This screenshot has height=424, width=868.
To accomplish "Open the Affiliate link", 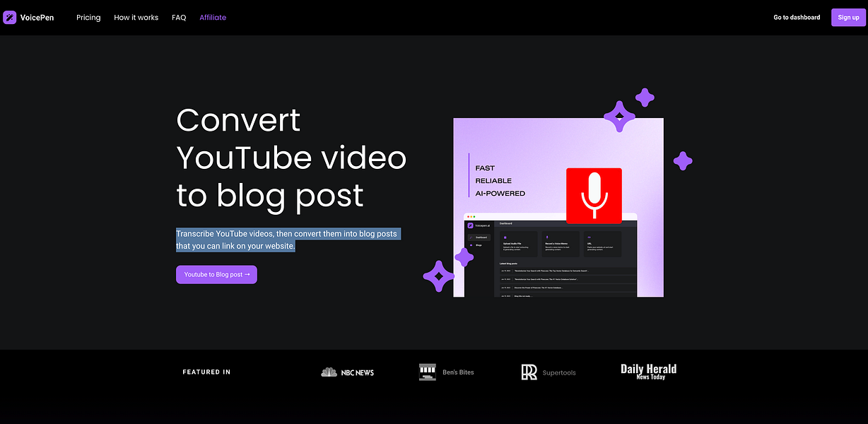I will coord(213,17).
